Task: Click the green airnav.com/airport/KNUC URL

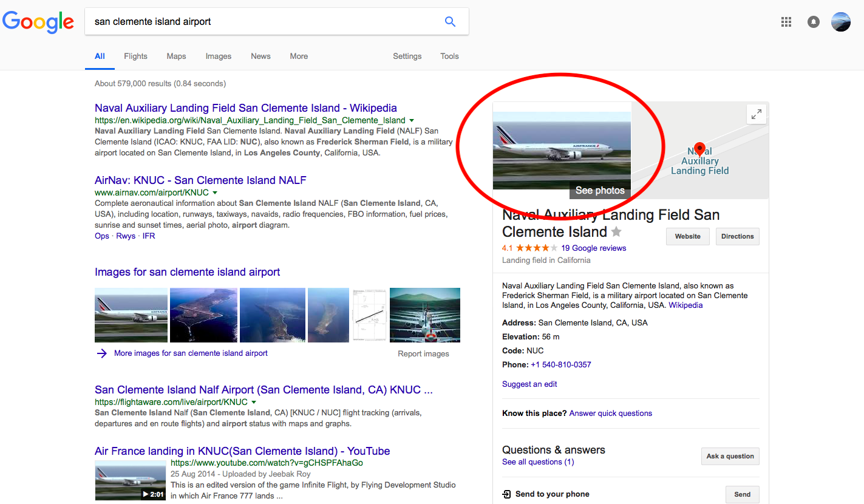Action: coord(152,192)
